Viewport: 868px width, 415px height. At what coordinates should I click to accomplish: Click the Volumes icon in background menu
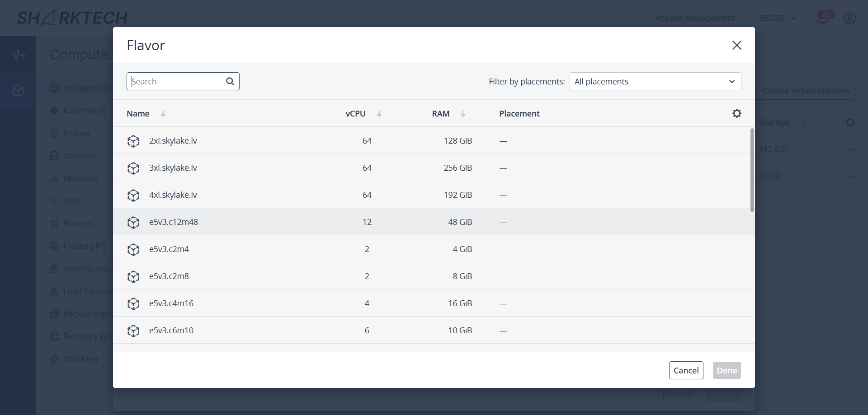tap(54, 156)
